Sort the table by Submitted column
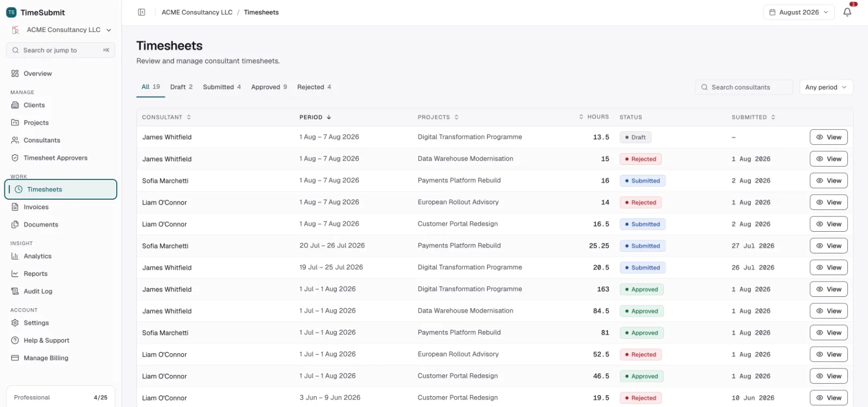 point(754,117)
